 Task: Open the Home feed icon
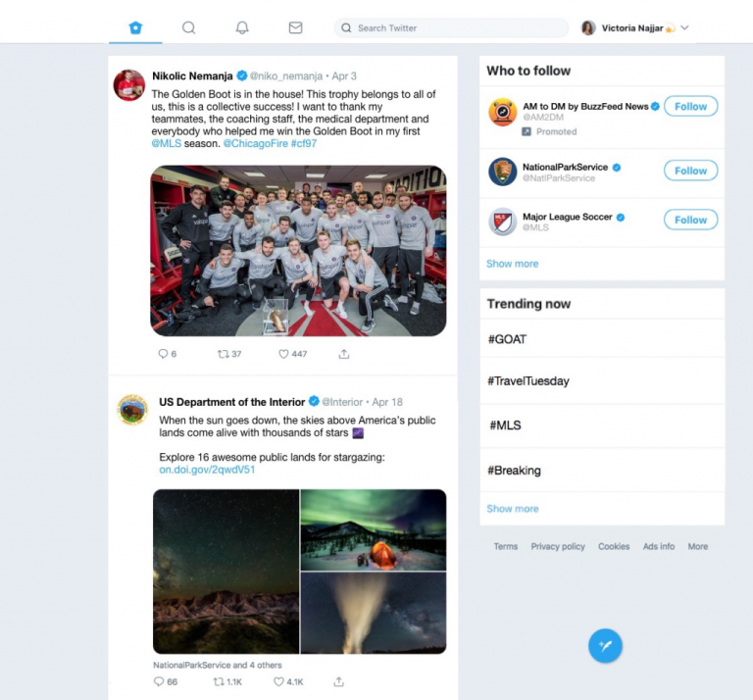[x=135, y=27]
